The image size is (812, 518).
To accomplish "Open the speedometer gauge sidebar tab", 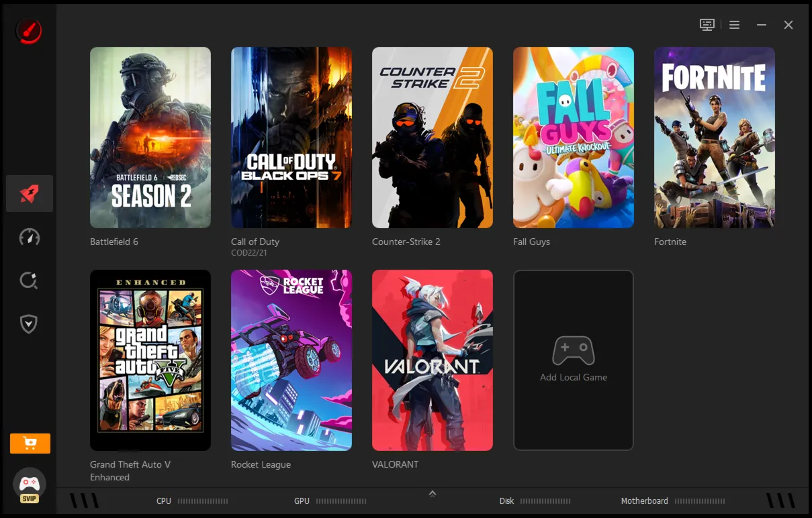I will coord(29,237).
